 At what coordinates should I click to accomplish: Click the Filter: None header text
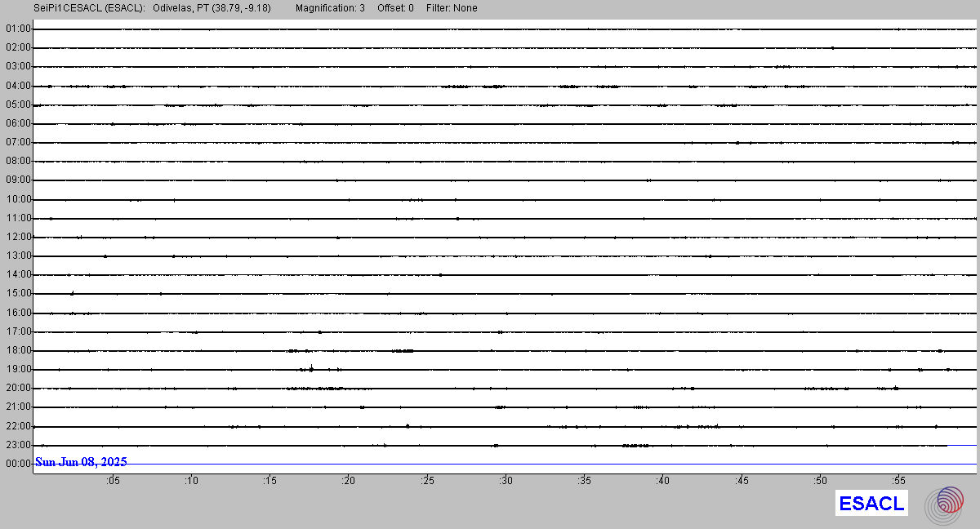(452, 8)
